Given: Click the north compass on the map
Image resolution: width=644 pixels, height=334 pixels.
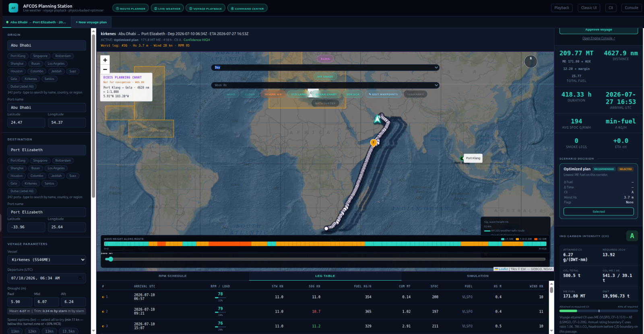Looking at the screenshot, I should [530, 61].
